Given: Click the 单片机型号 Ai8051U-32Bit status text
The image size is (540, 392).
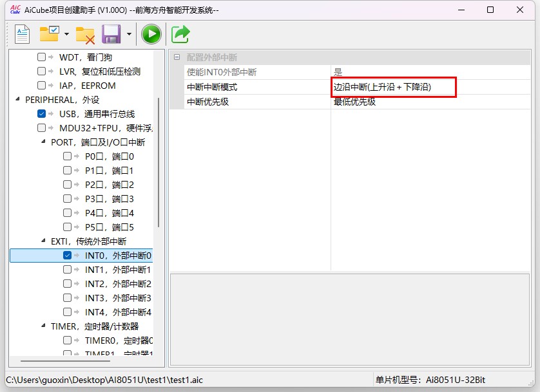Looking at the screenshot, I should click(x=430, y=380).
